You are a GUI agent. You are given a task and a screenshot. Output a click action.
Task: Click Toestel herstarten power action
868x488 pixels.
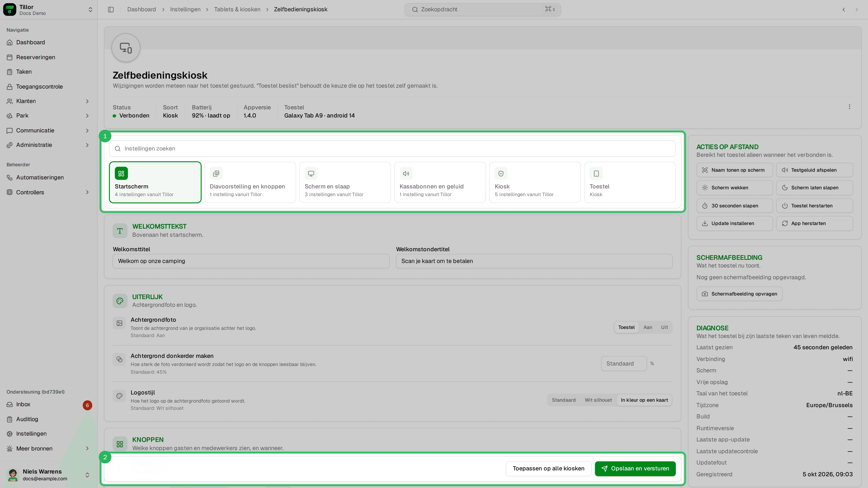[814, 206]
